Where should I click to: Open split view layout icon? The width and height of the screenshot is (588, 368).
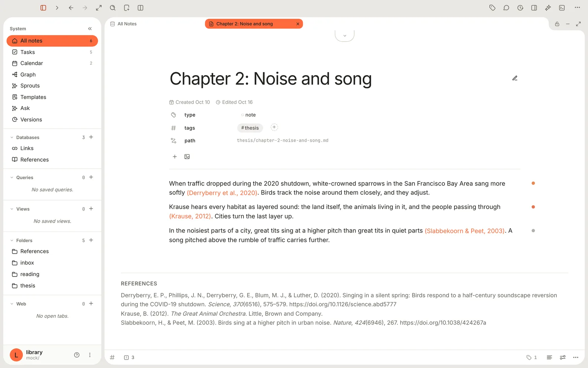pos(140,8)
